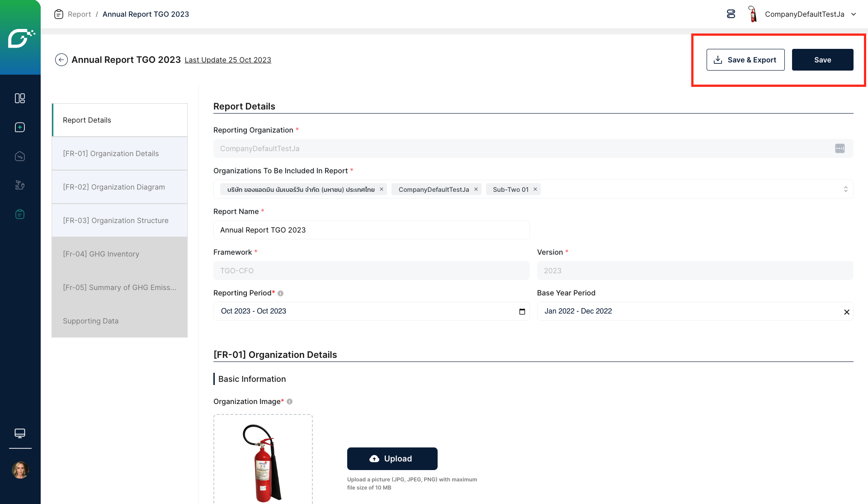This screenshot has width=868, height=504.
Task: Open the dashboard icon in sidebar
Action: [20, 98]
